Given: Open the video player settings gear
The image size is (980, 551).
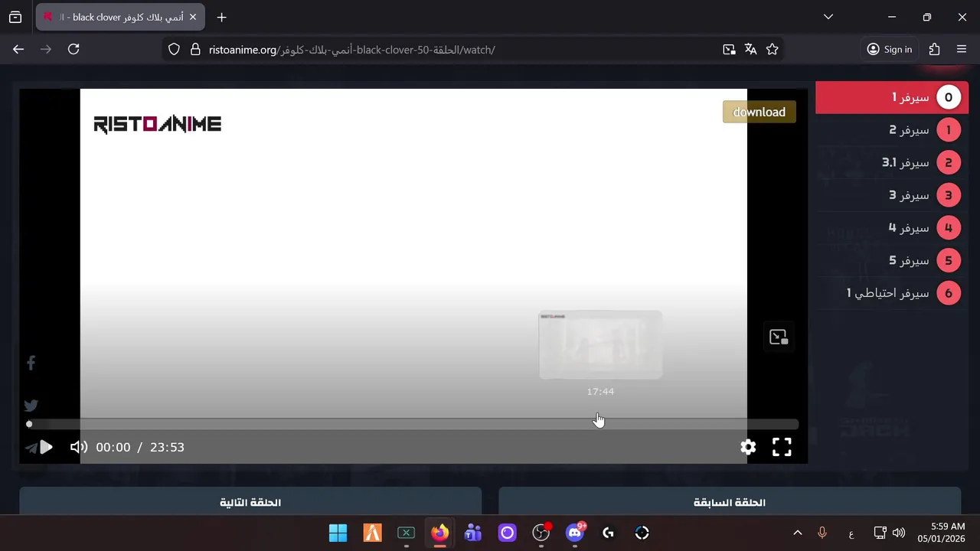Looking at the screenshot, I should click(748, 447).
